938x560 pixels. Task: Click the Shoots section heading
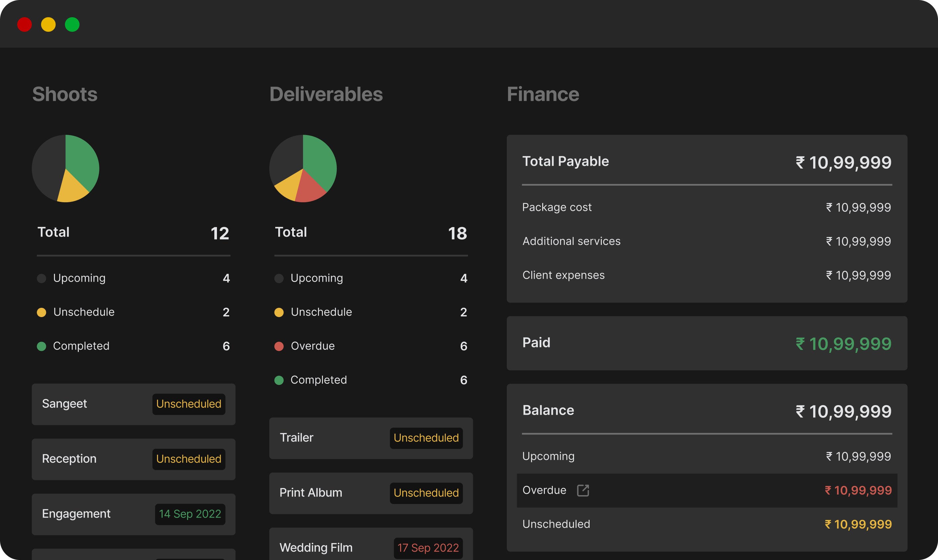pos(65,94)
